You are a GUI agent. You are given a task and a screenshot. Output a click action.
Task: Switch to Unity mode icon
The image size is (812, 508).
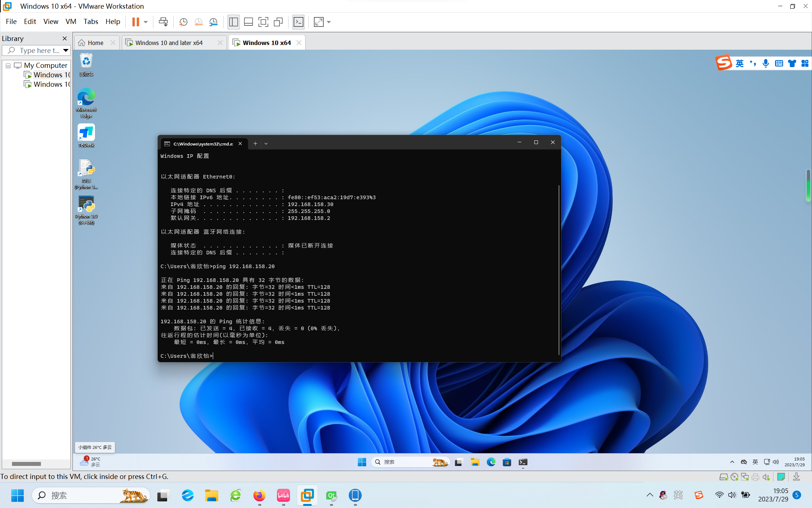(278, 22)
